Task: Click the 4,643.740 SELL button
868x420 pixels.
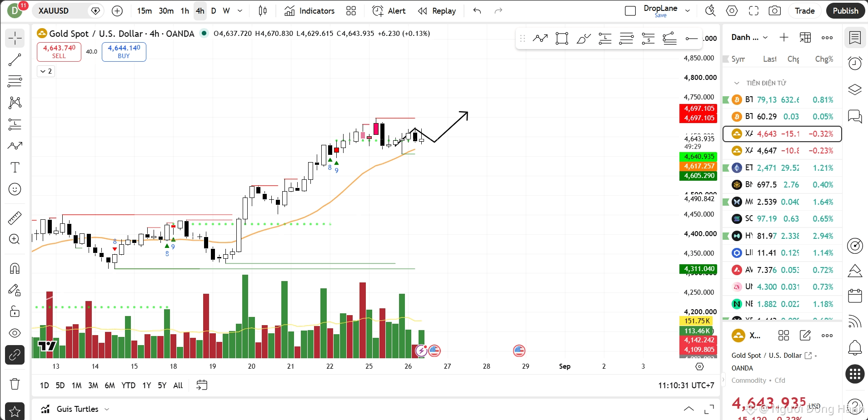Action: point(59,52)
